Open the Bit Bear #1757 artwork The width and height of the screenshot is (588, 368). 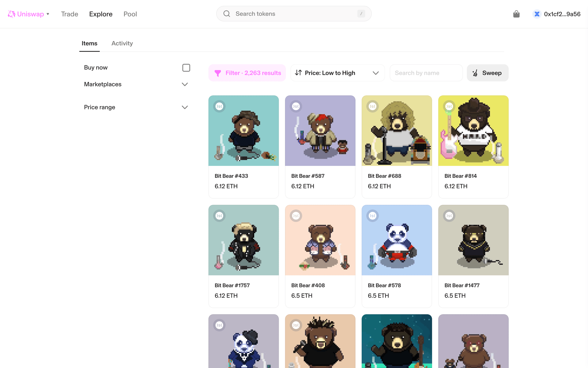[x=244, y=240]
